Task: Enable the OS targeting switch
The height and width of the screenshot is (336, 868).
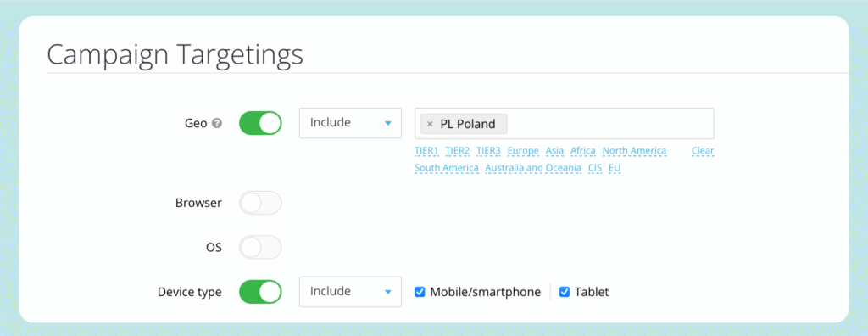Action: point(260,247)
